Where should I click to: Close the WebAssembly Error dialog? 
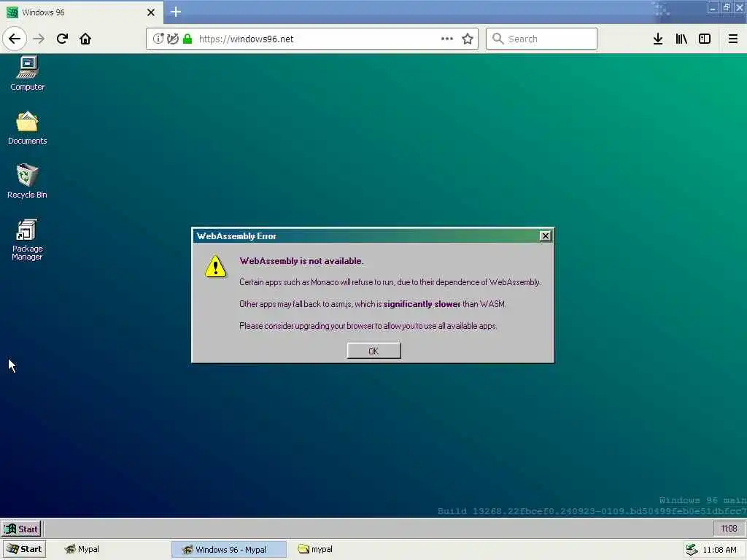(545, 236)
